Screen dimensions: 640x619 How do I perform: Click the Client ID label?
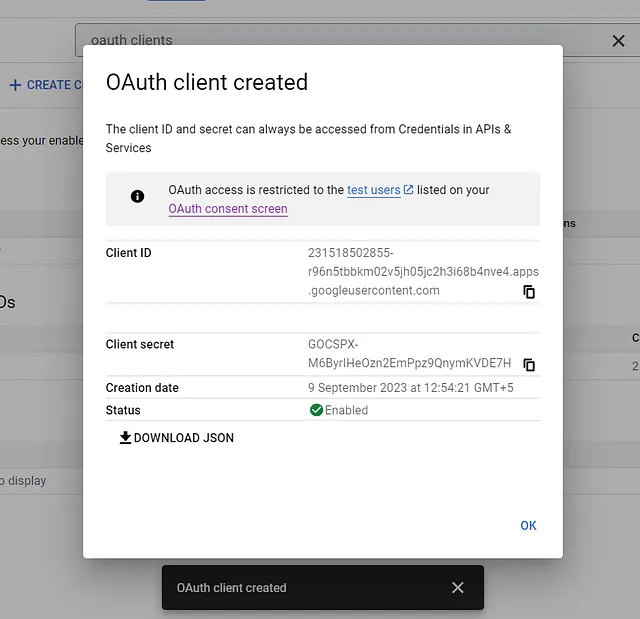point(128,253)
